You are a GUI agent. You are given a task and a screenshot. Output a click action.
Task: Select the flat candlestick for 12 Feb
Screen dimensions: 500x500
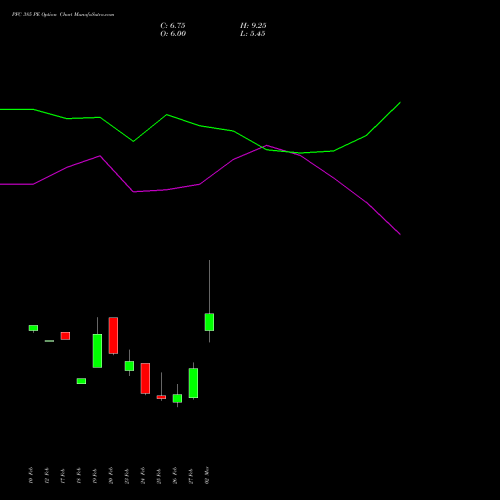click(49, 341)
